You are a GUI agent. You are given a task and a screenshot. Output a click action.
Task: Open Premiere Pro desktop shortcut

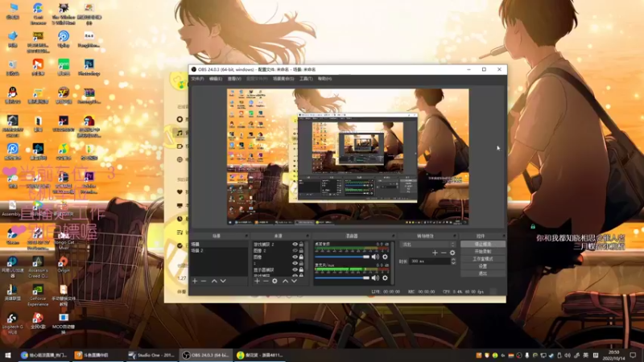click(89, 183)
